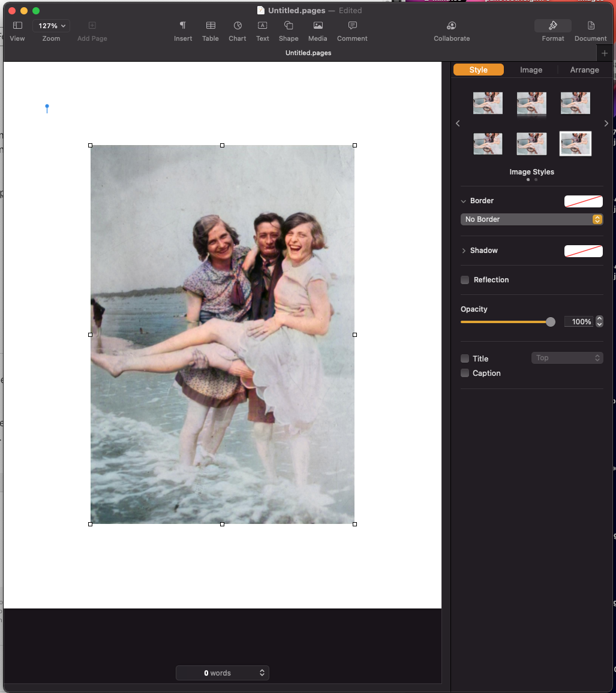Toggle the Title checkbox
Viewport: 616px width, 693px height.
pos(465,358)
